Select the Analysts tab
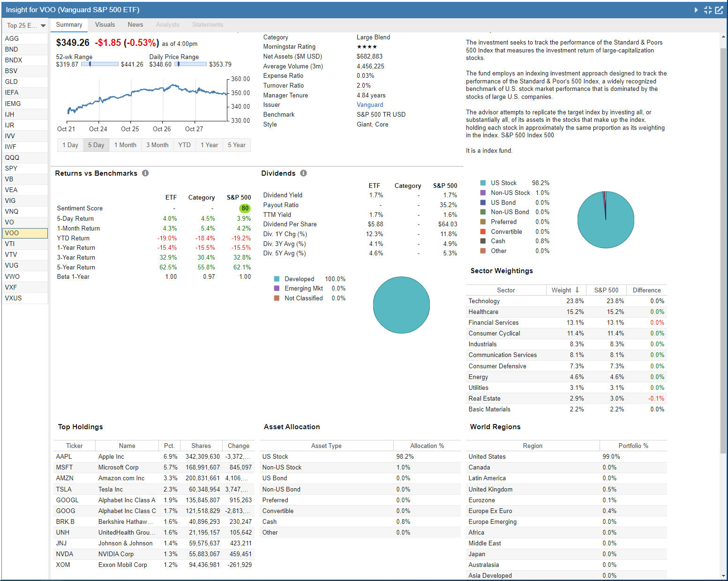 point(168,25)
